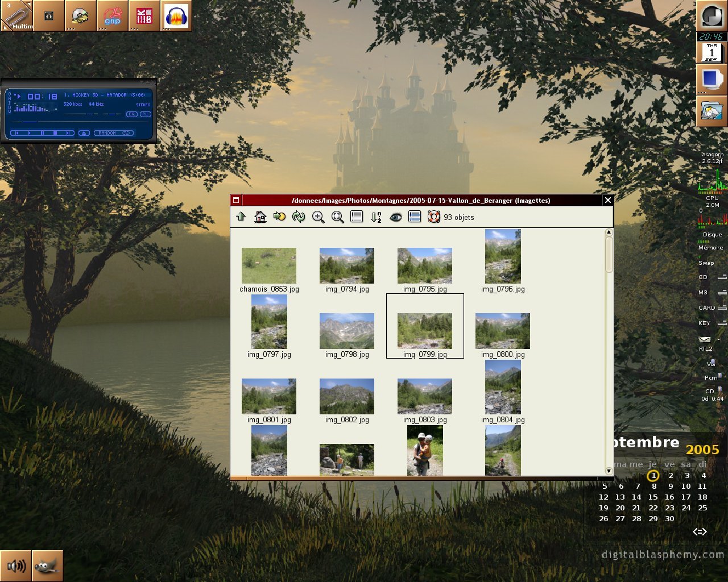The image size is (728, 582).
Task: Launch Audacity from the headphones icon
Action: click(176, 15)
